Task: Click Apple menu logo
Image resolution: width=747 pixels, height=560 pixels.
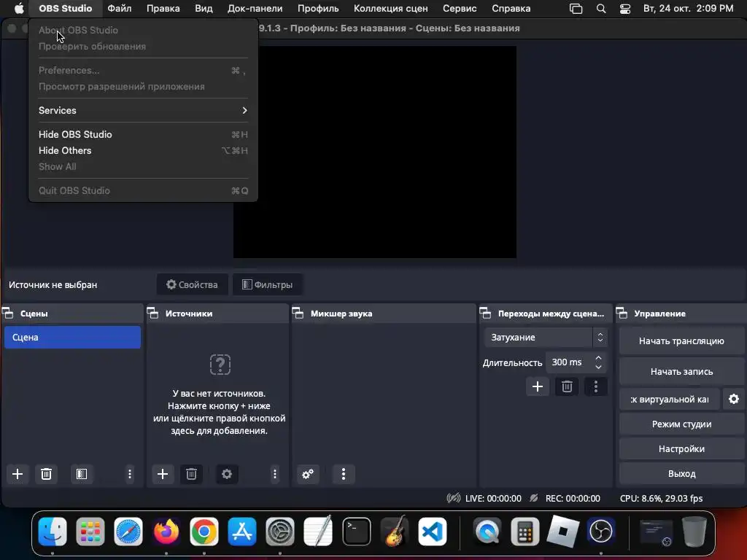Action: [x=19, y=9]
